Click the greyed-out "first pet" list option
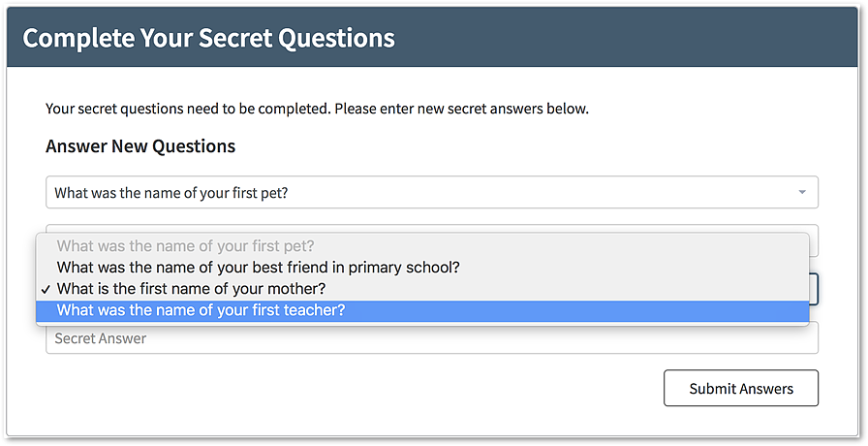868x446 pixels. coord(185,245)
